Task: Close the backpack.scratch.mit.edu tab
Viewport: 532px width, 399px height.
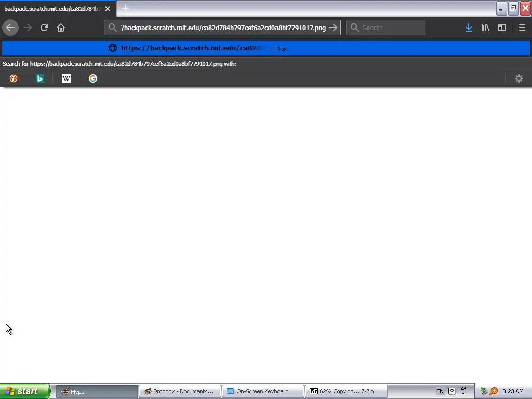Action: [x=108, y=8]
